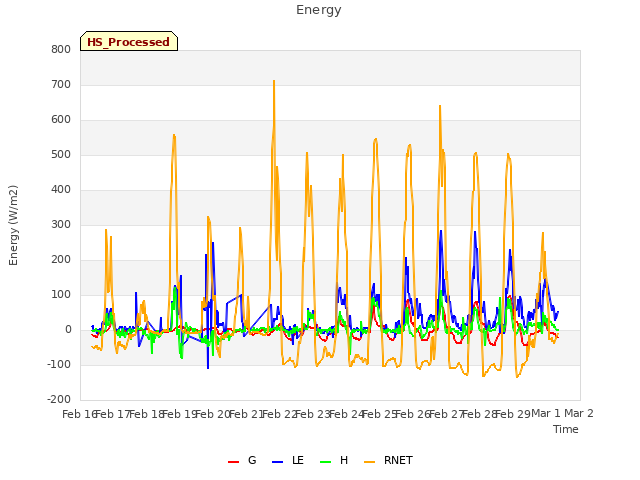This screenshot has height=480, width=640.
Task: Toggle the RNET series legend label
Action: [398, 460]
